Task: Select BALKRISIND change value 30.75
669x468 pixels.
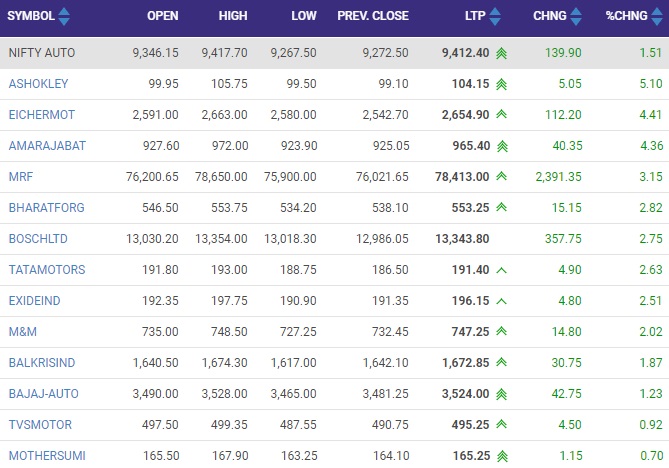Action: click(x=567, y=363)
